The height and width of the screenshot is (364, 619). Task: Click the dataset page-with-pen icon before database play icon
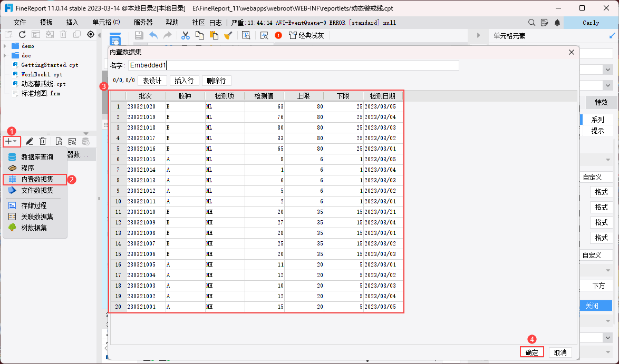72,141
